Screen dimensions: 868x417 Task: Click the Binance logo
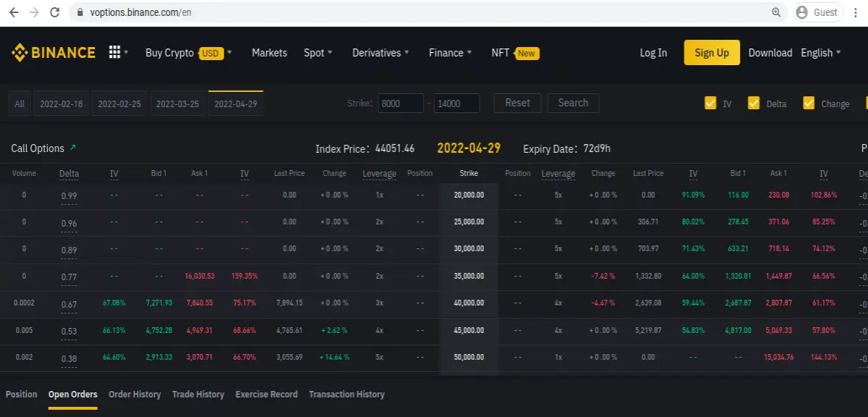[54, 52]
